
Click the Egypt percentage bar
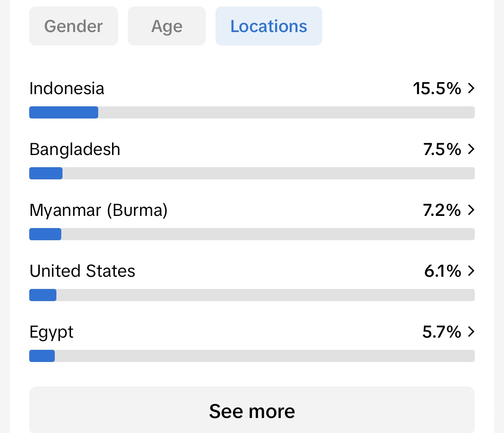point(252,356)
